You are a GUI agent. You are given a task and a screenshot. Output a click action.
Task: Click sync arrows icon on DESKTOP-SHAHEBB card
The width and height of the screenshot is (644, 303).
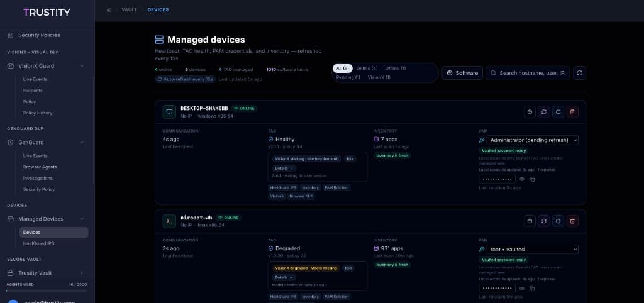point(544,112)
